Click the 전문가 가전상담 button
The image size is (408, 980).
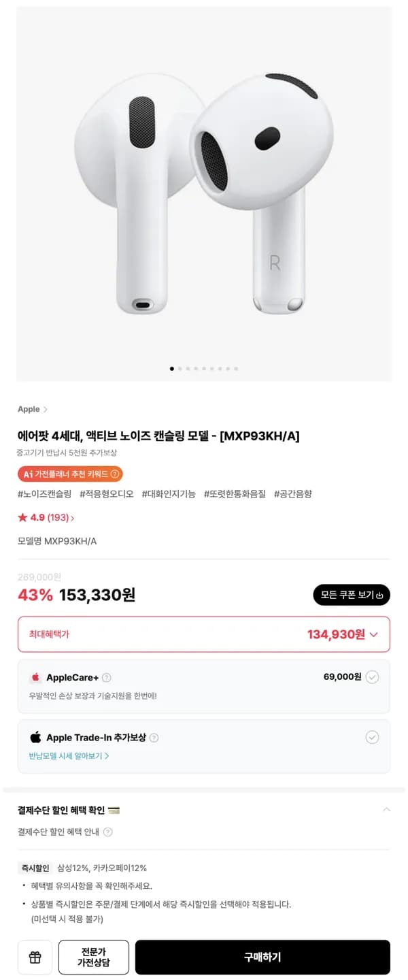94,958
